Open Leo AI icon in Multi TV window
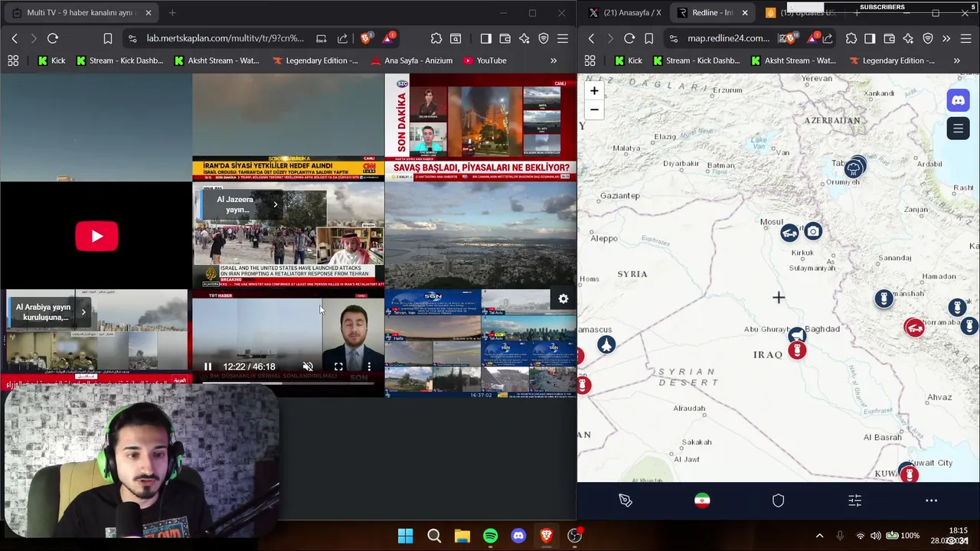 coord(524,38)
